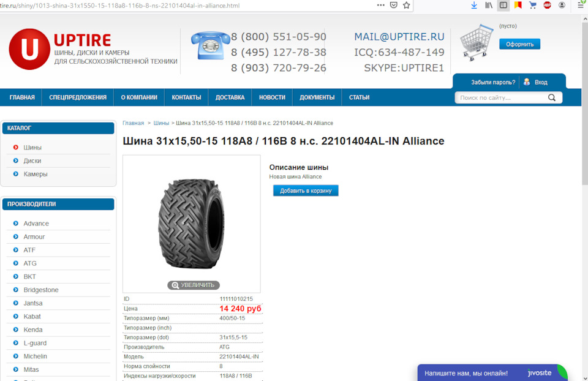Click the search magnifier icon
Image resolution: width=588 pixels, height=381 pixels.
(552, 97)
